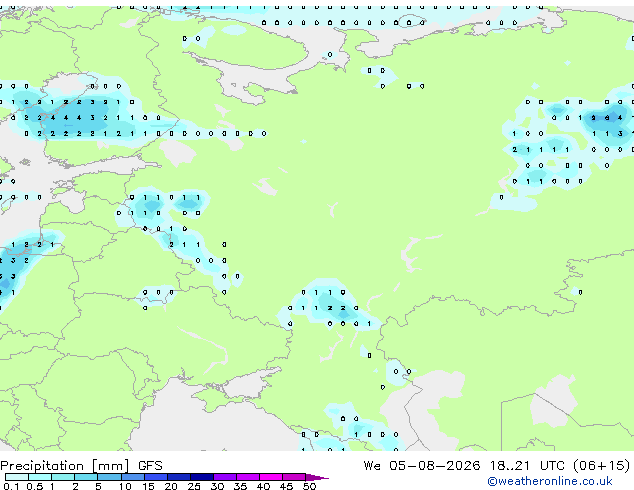Click the 2–5 mm legend color swatch
The image size is (634, 490).
coord(86,477)
